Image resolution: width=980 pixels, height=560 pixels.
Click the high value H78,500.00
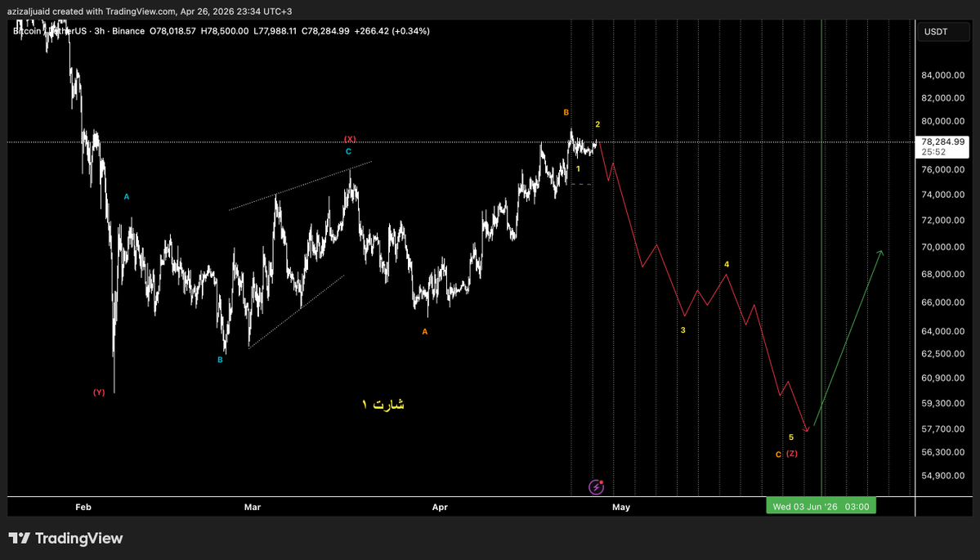[225, 30]
